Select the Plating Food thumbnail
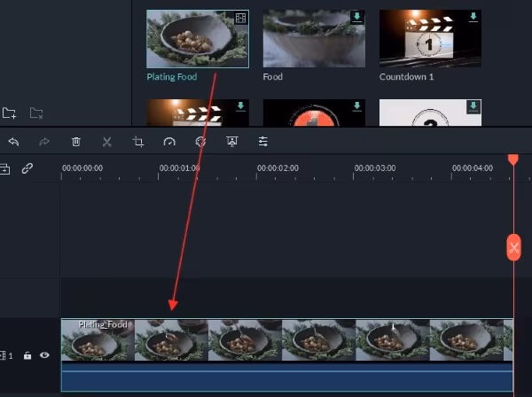 coord(198,39)
